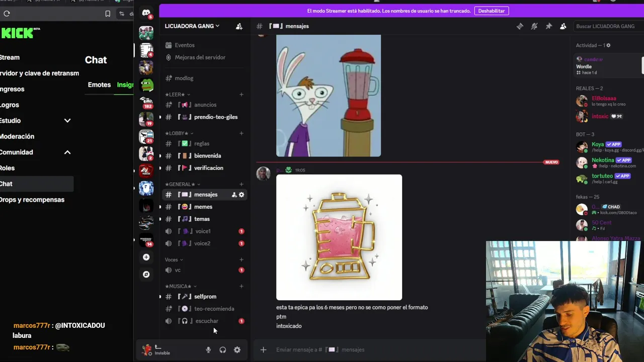The height and width of the screenshot is (362, 644).
Task: Open Discover servers compass icon
Action: click(146, 274)
